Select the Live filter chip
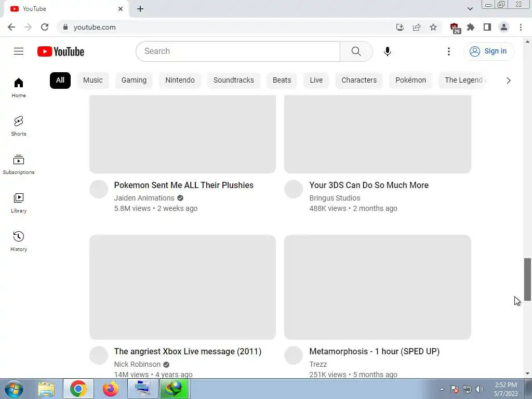The height and width of the screenshot is (399, 532). click(316, 81)
